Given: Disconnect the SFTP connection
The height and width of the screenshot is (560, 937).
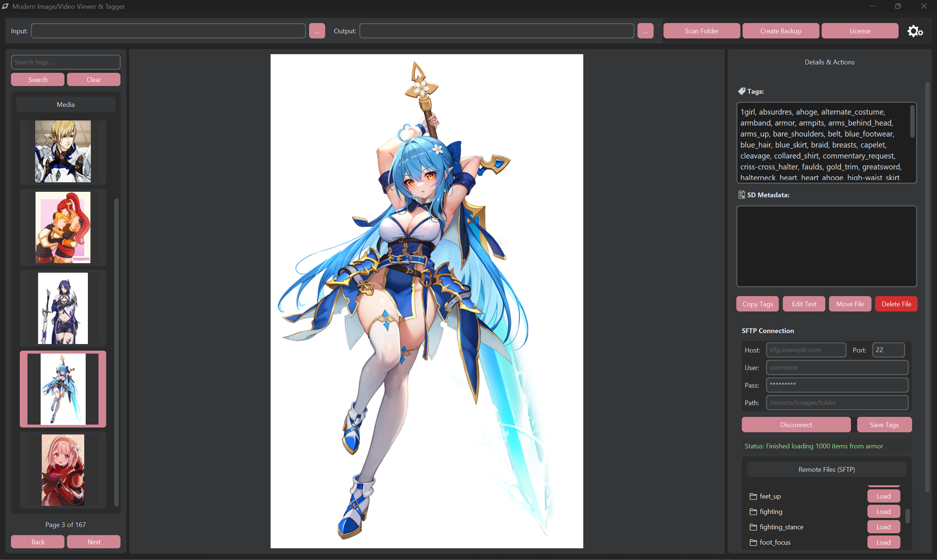Looking at the screenshot, I should click(796, 425).
